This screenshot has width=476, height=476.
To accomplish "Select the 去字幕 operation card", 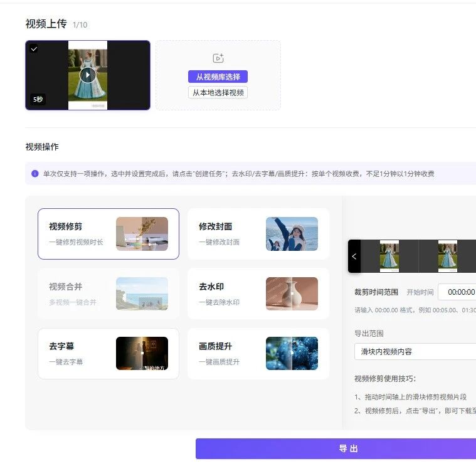I will 108,354.
